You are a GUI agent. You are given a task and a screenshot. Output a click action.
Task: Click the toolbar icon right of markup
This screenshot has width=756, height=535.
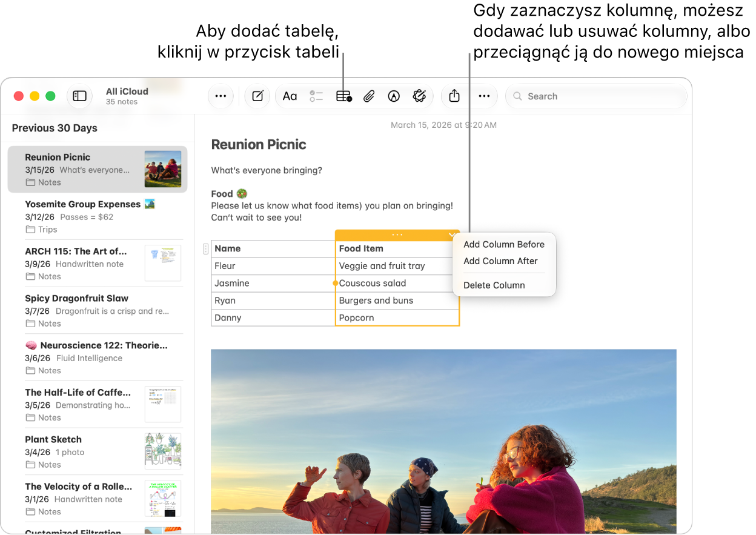419,96
